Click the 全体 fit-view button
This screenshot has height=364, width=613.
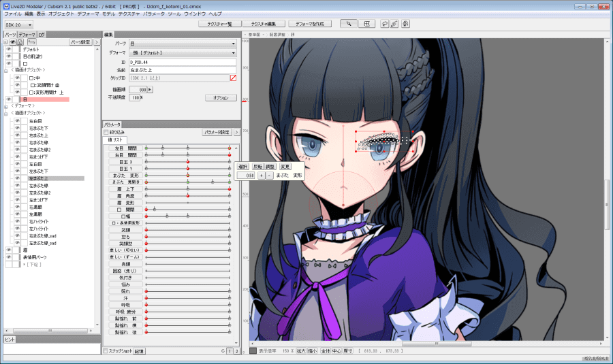click(326, 351)
